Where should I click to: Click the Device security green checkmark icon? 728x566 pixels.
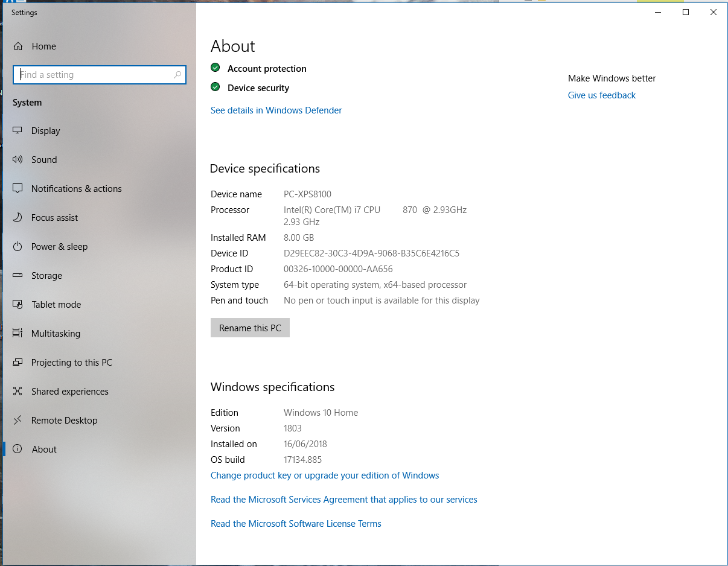(x=216, y=87)
